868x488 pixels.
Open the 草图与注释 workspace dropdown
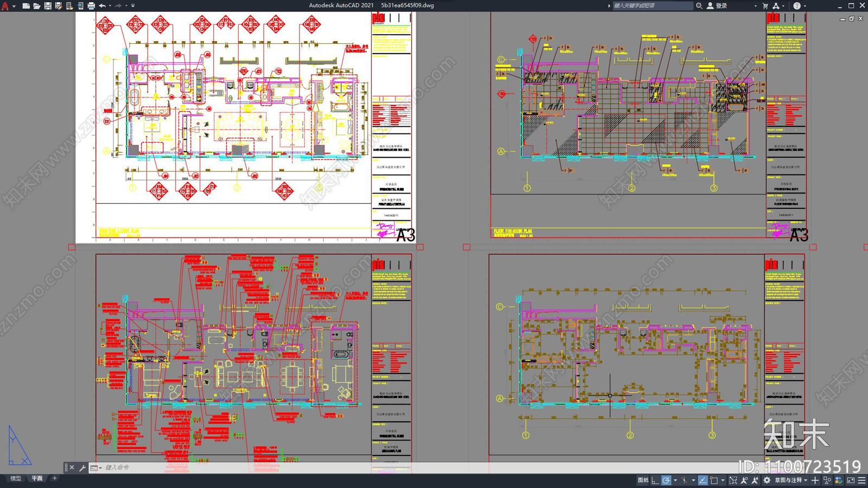coord(791,480)
